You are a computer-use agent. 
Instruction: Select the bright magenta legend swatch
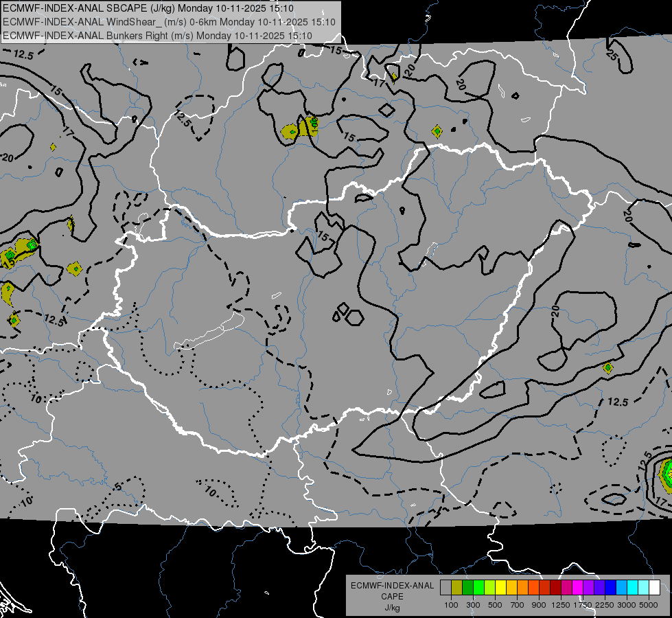pyautogui.click(x=578, y=587)
